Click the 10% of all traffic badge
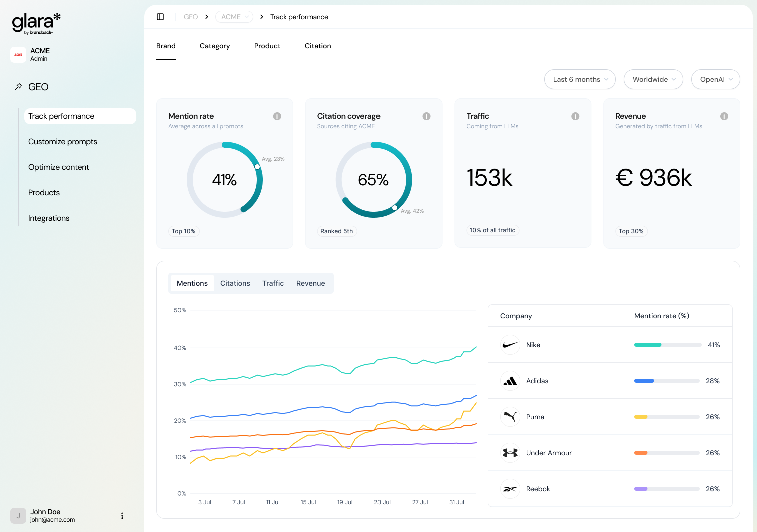Screen dimensions: 757x532 point(492,230)
